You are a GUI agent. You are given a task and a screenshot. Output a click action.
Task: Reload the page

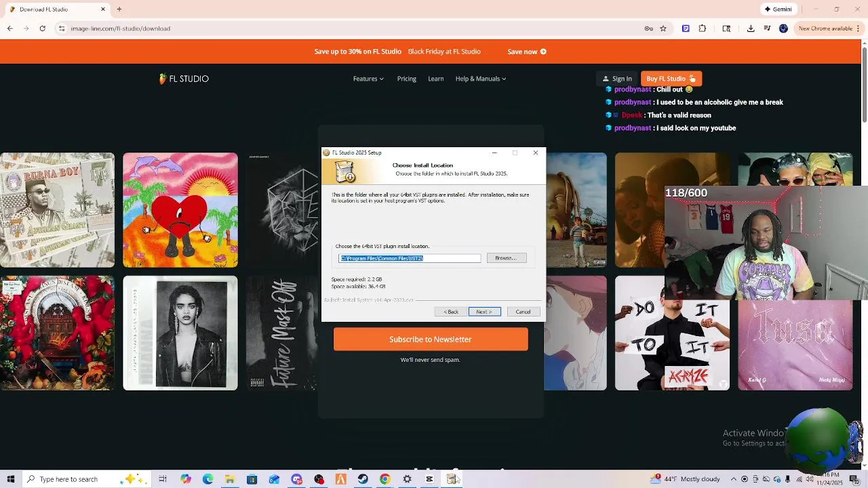click(x=43, y=28)
